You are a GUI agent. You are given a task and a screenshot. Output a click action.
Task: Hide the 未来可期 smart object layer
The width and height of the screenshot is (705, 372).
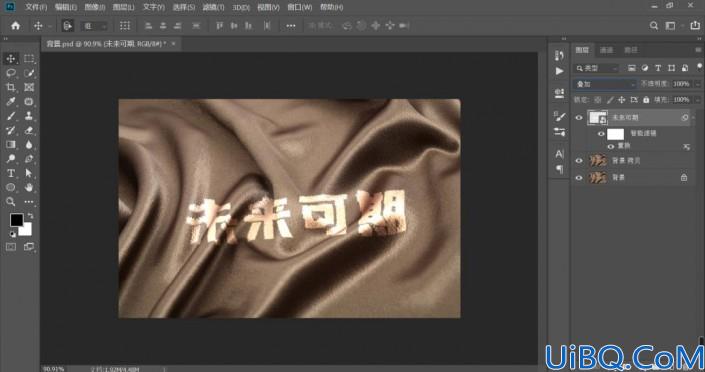click(579, 118)
